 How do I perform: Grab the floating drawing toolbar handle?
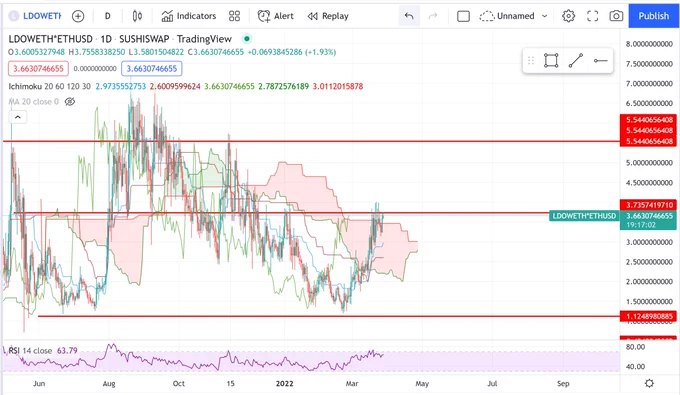tap(531, 61)
